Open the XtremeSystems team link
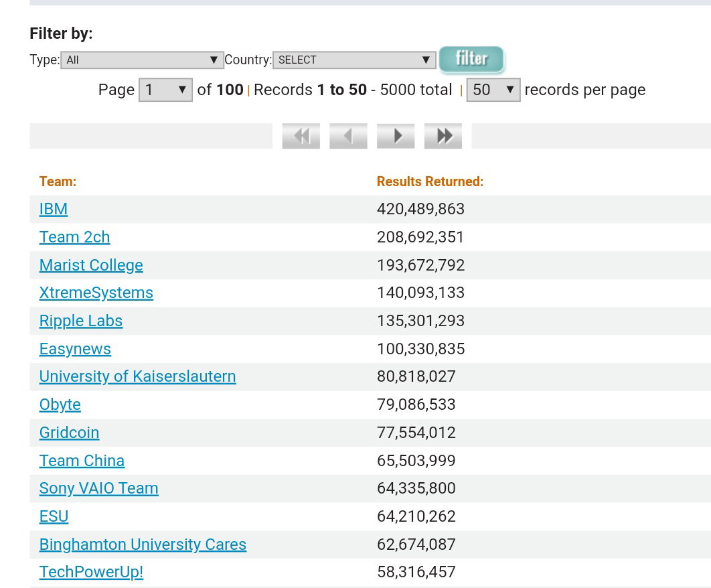 point(96,293)
